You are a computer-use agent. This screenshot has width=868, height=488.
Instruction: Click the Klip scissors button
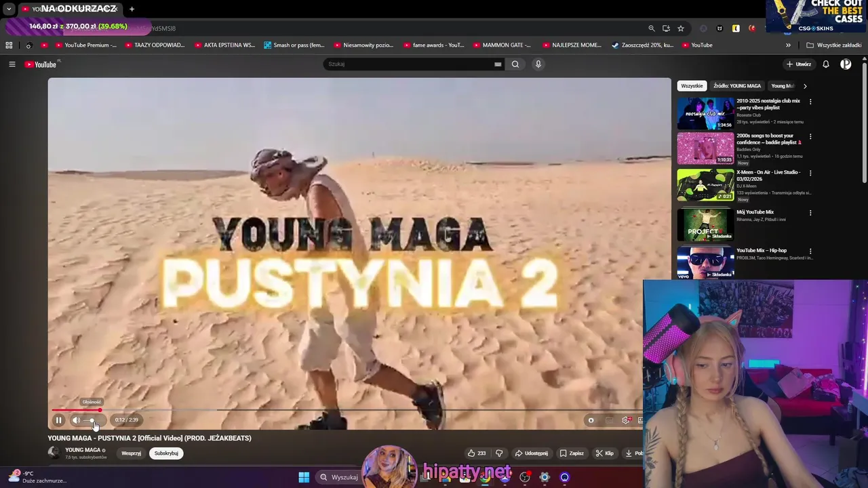pyautogui.click(x=605, y=453)
